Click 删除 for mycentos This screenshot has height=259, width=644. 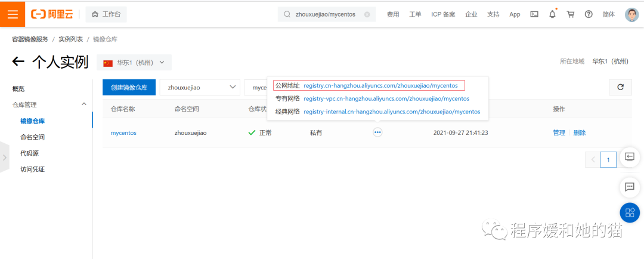(x=580, y=133)
